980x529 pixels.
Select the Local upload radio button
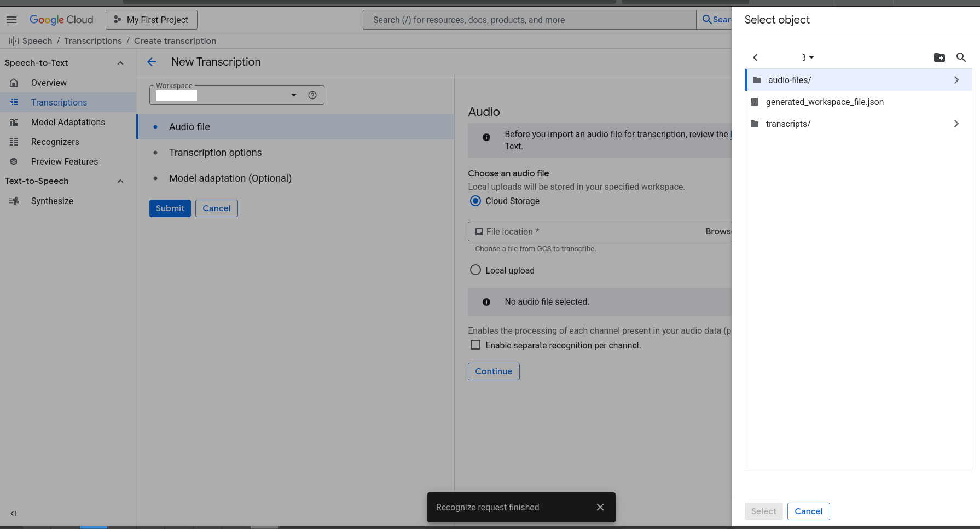pos(475,270)
